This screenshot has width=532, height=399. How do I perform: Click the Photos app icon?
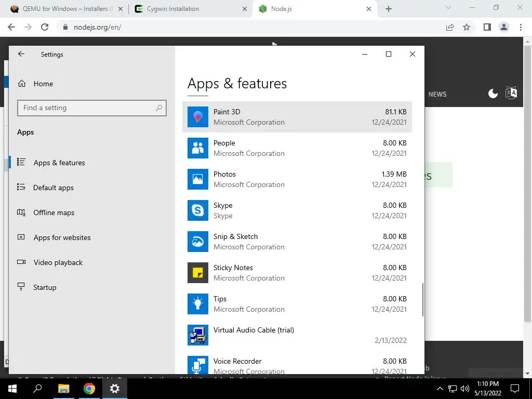198,179
